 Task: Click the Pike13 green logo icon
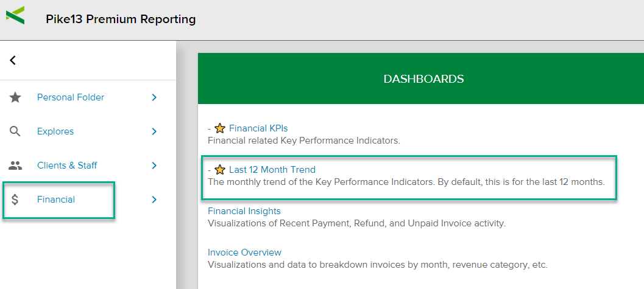click(15, 15)
